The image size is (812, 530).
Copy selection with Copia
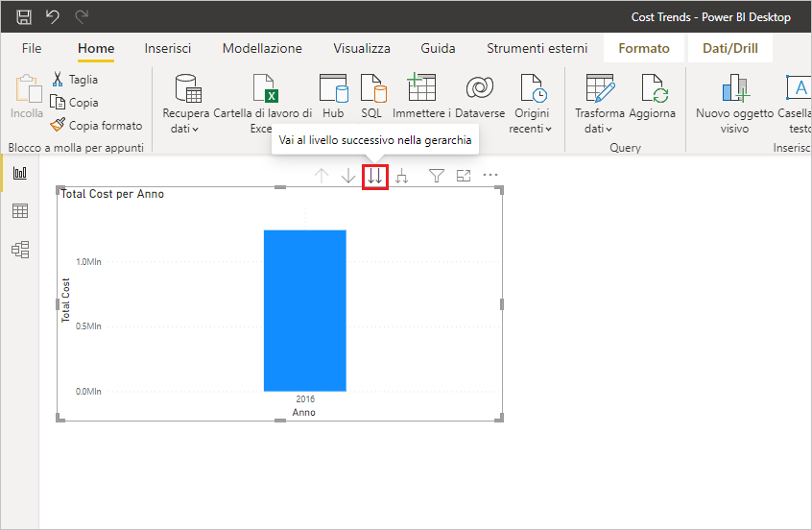point(75,103)
